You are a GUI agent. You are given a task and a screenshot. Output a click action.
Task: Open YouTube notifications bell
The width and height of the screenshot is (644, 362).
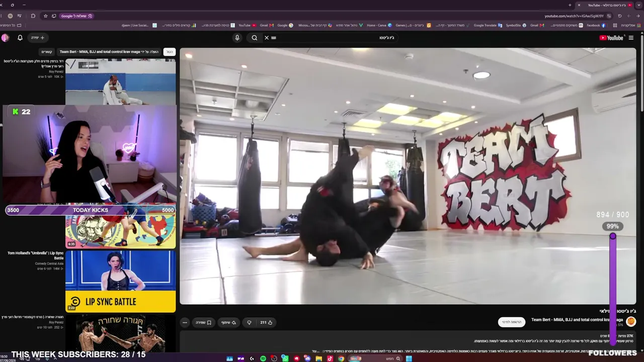click(20, 38)
